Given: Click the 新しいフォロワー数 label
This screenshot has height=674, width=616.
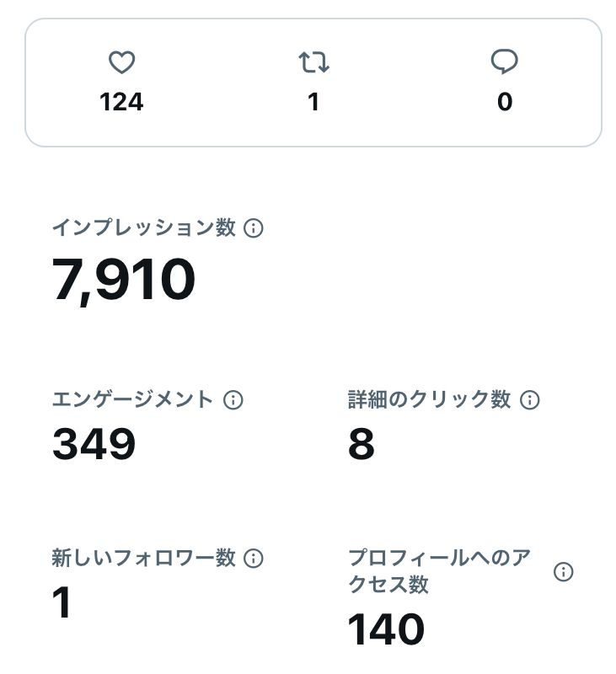Looking at the screenshot, I should (x=143, y=558).
